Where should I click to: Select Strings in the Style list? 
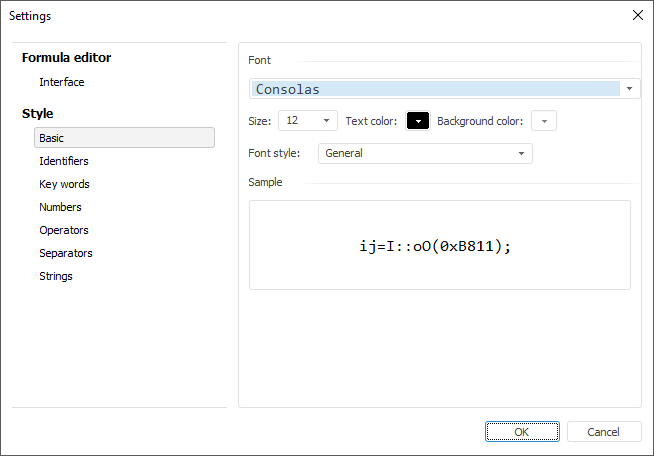pyautogui.click(x=56, y=276)
